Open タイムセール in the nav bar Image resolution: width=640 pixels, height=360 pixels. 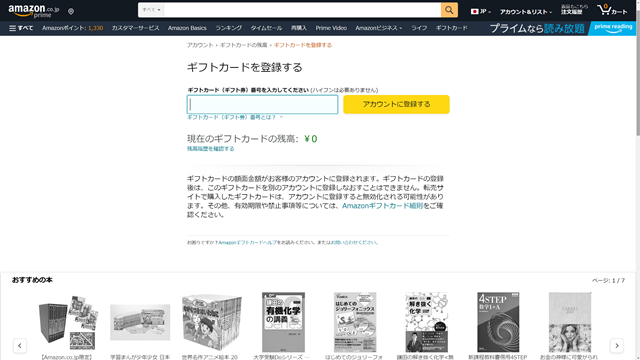click(266, 28)
